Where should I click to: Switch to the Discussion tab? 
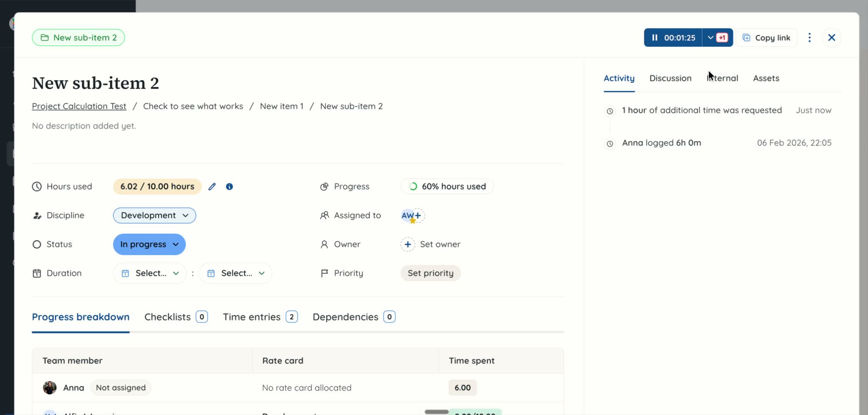[x=670, y=78]
